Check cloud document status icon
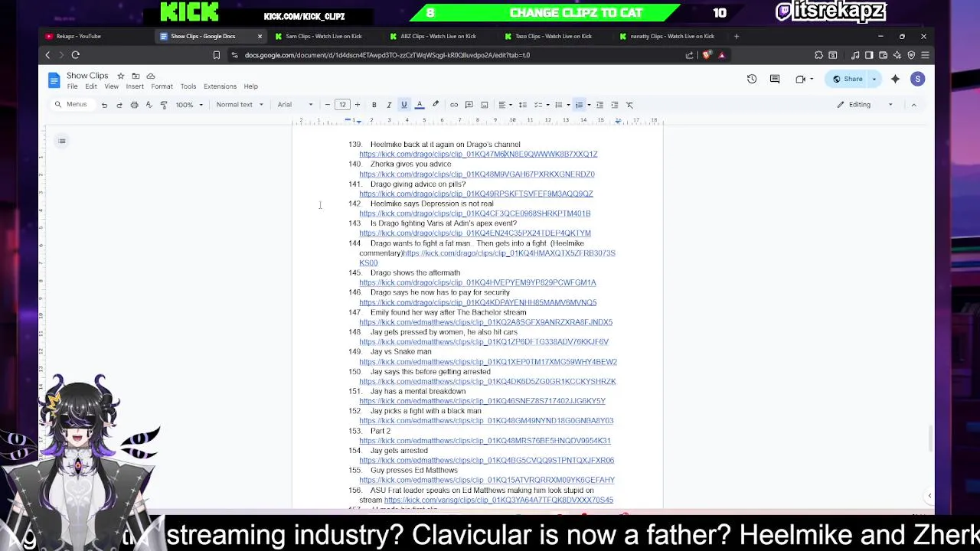Viewport: 980px width, 551px height. pos(151,76)
